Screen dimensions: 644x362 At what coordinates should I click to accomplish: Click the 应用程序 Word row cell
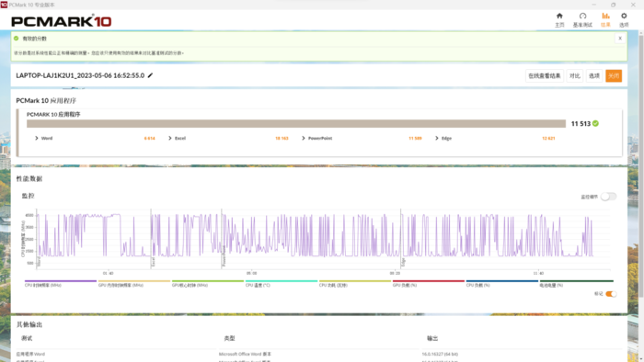(x=30, y=354)
